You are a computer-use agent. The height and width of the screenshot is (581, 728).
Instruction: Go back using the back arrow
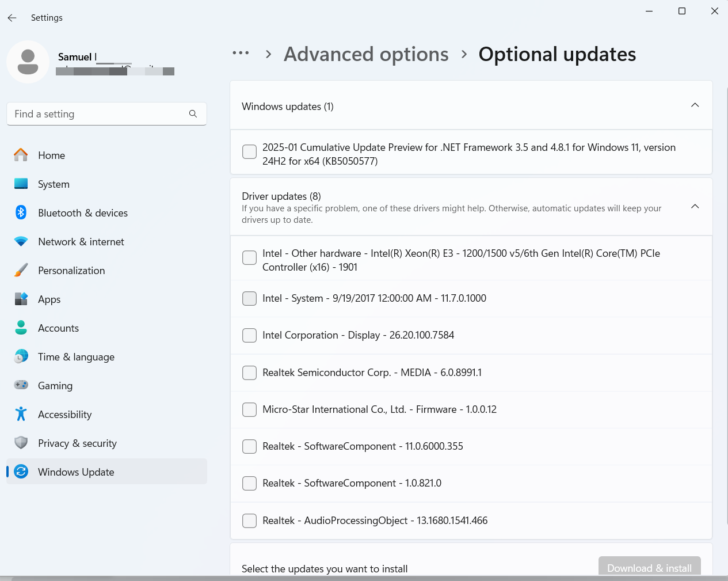click(x=12, y=18)
